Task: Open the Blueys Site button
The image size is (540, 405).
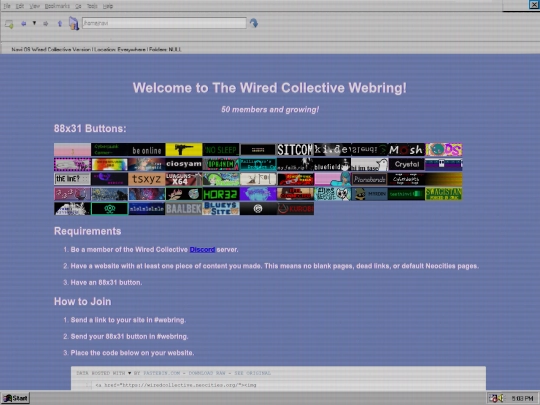Action: click(x=221, y=209)
